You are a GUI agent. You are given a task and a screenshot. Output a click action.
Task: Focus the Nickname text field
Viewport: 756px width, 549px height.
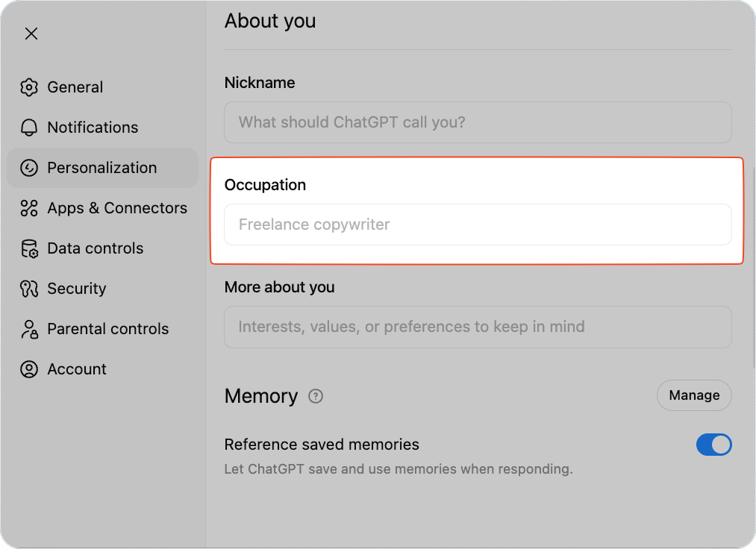pos(478,122)
